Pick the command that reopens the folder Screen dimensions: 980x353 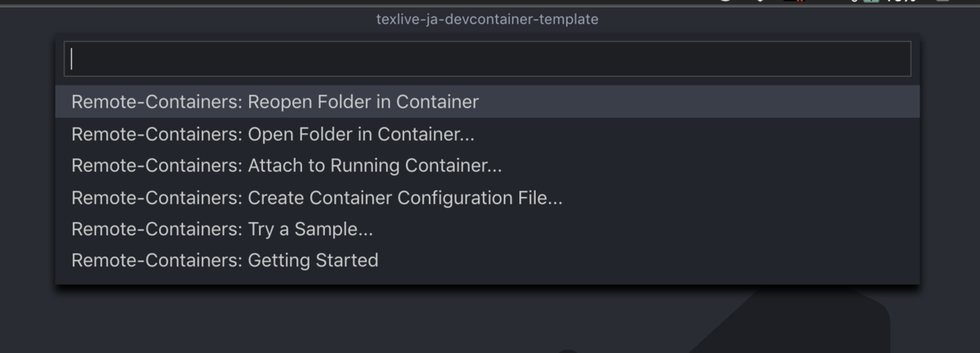click(x=275, y=102)
